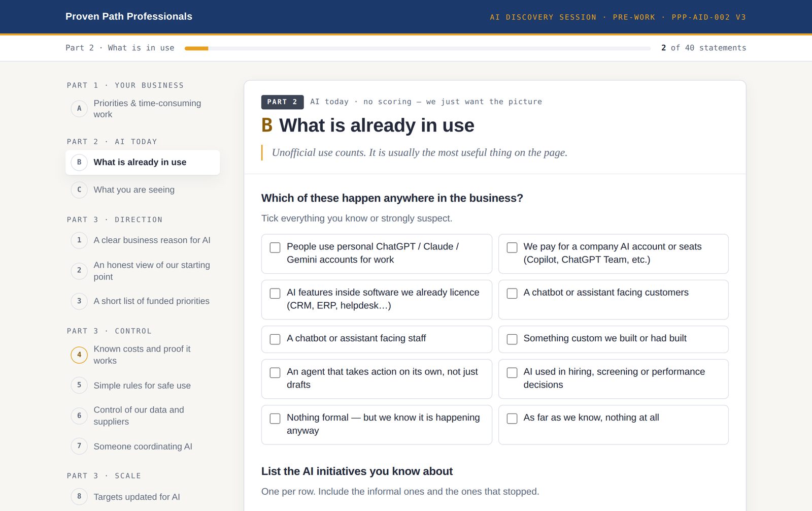
Task: Tick personal ChatGPT / Claude / Gemini accounts checkbox
Action: click(x=275, y=247)
